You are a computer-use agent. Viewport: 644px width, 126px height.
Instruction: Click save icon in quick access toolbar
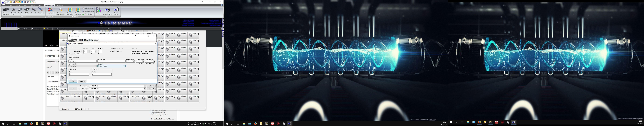point(14,2)
